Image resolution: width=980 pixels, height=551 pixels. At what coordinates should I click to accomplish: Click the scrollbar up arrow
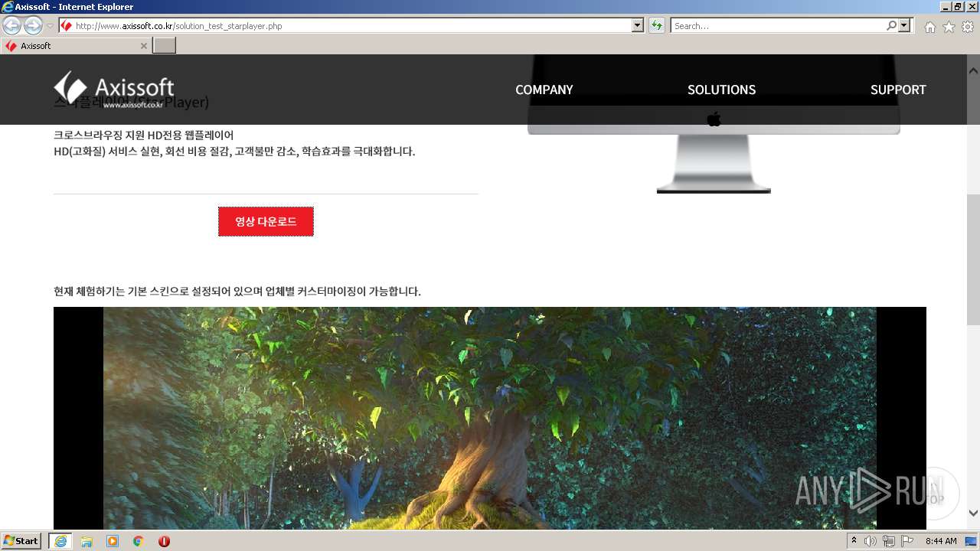[x=973, y=70]
